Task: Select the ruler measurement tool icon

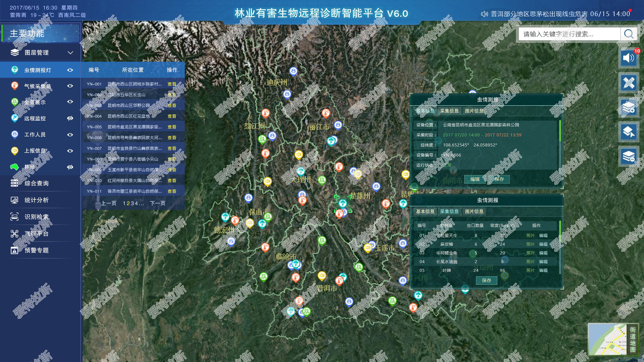Action: click(x=628, y=83)
